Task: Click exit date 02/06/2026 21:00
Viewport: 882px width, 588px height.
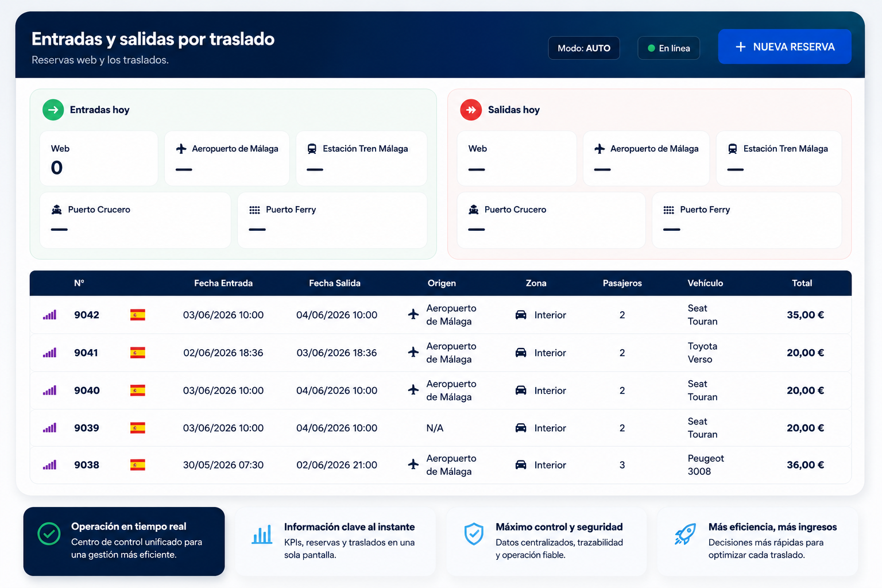Action: click(336, 465)
